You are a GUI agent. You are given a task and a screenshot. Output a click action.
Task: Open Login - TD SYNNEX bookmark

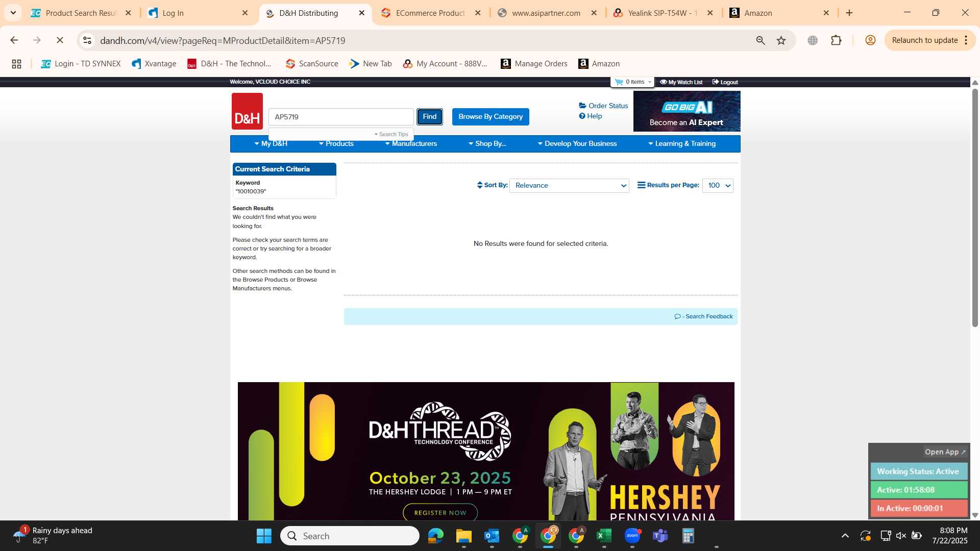tap(81, 64)
